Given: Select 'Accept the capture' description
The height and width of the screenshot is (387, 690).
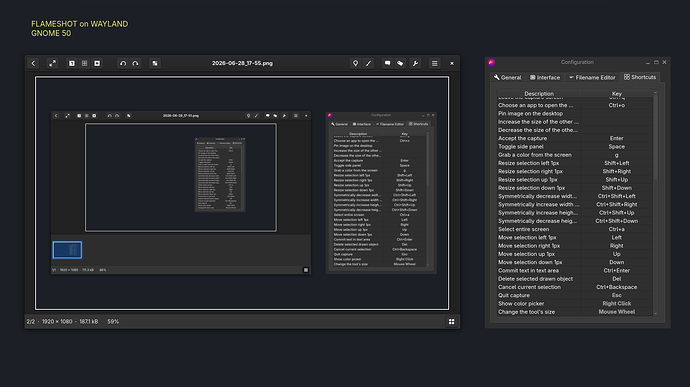Looking at the screenshot, I should click(x=522, y=138).
